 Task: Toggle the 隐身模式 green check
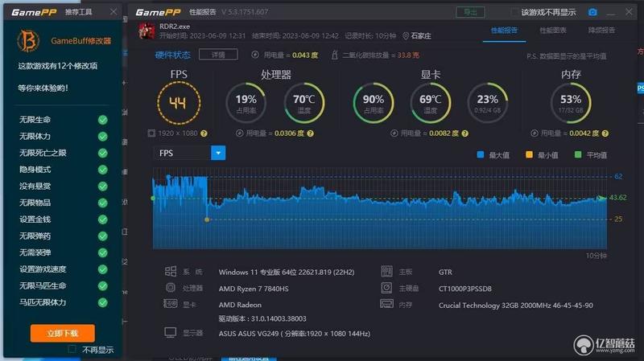(103, 170)
